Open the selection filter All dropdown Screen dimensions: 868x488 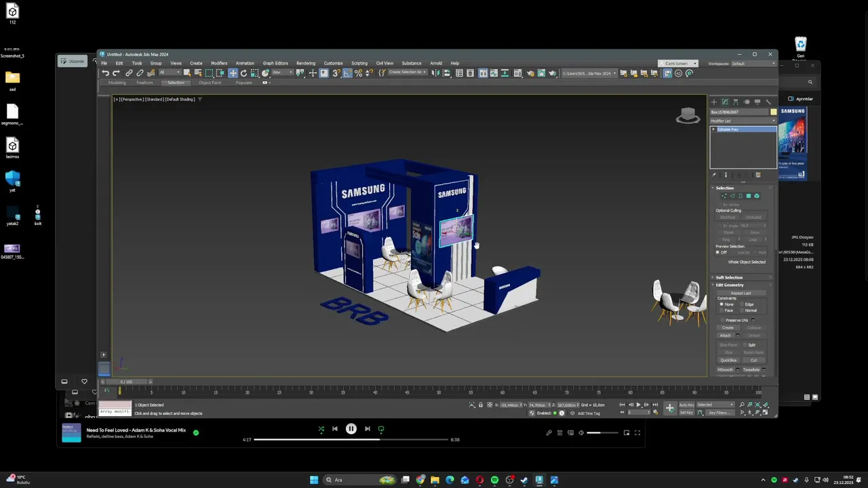click(x=169, y=73)
